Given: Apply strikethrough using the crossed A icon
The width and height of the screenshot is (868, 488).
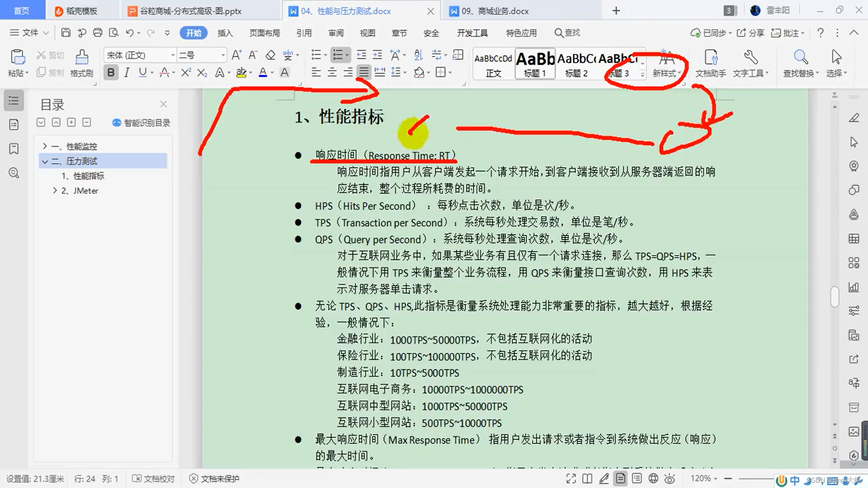Looking at the screenshot, I should (164, 72).
